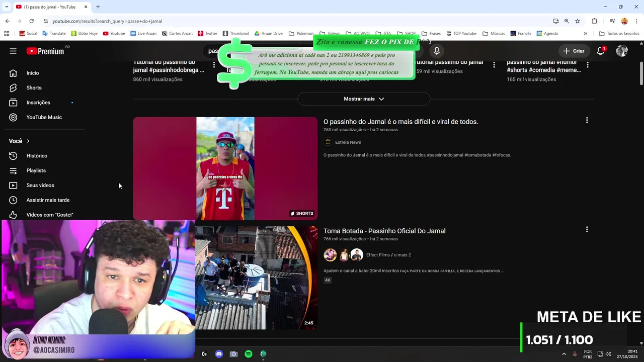Expand the Músicas bookmark folder
This screenshot has height=362, width=644.
click(494, 34)
